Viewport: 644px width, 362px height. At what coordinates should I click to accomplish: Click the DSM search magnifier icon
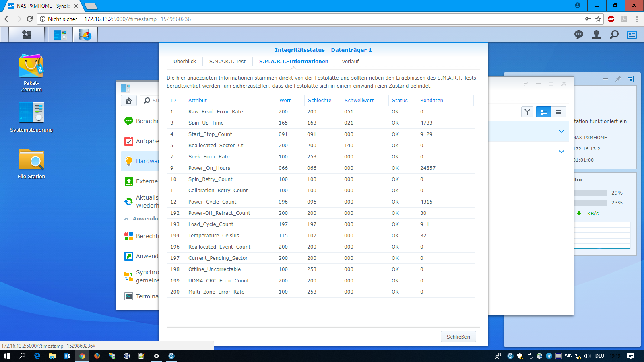click(614, 35)
